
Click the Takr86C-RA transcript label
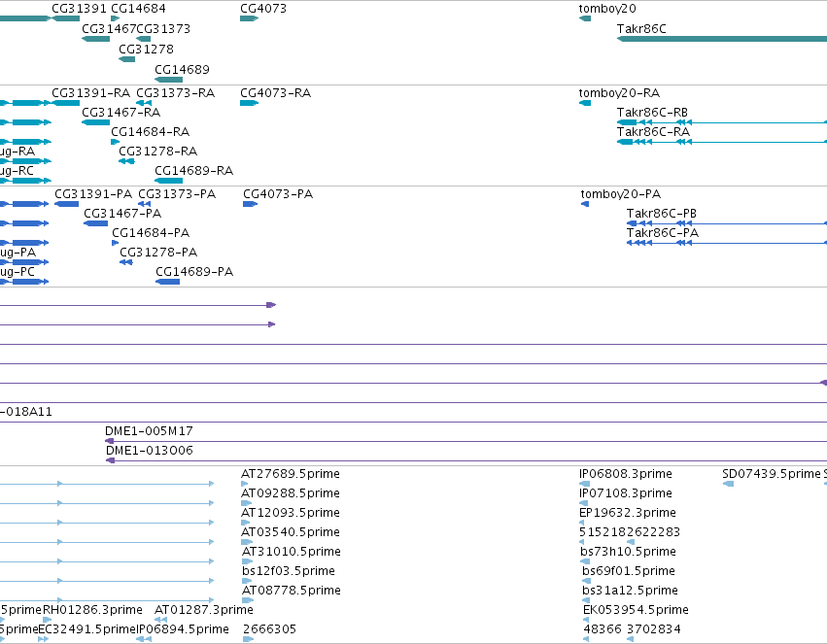pyautogui.click(x=653, y=132)
